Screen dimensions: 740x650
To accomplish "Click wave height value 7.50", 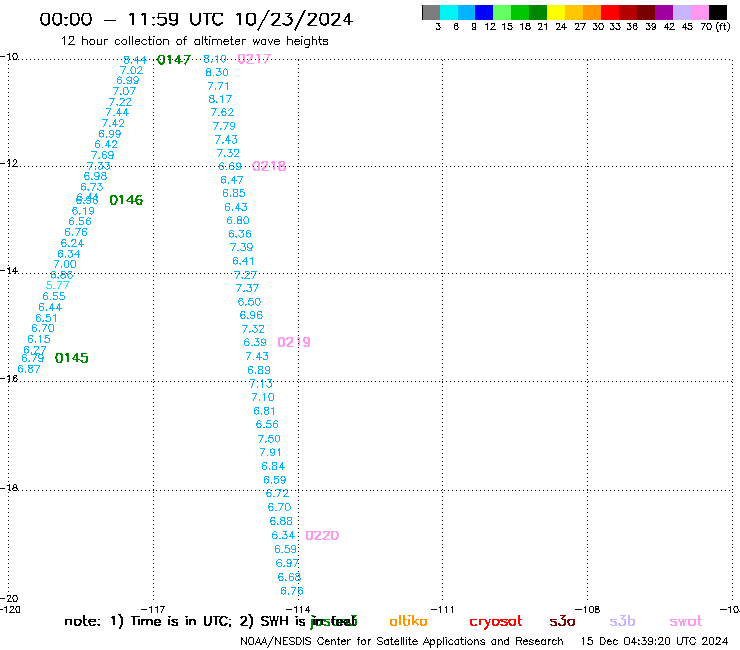I will (x=269, y=439).
